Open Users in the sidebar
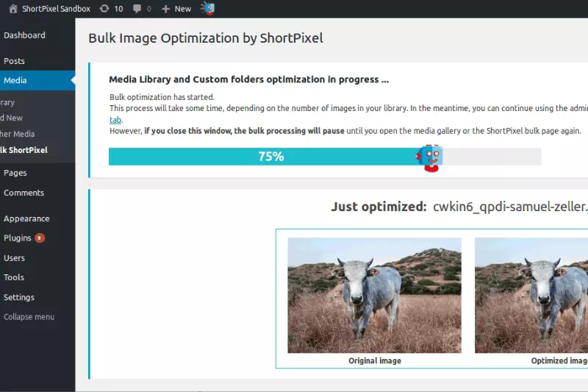This screenshot has width=588, height=392. point(14,258)
